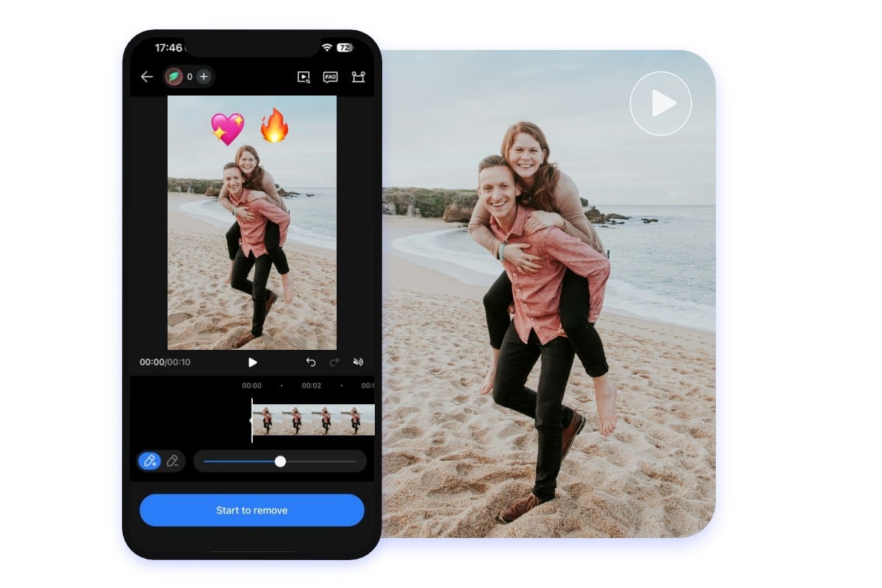Unmute the video audio
Screen dimensions: 882x588
pos(359,362)
